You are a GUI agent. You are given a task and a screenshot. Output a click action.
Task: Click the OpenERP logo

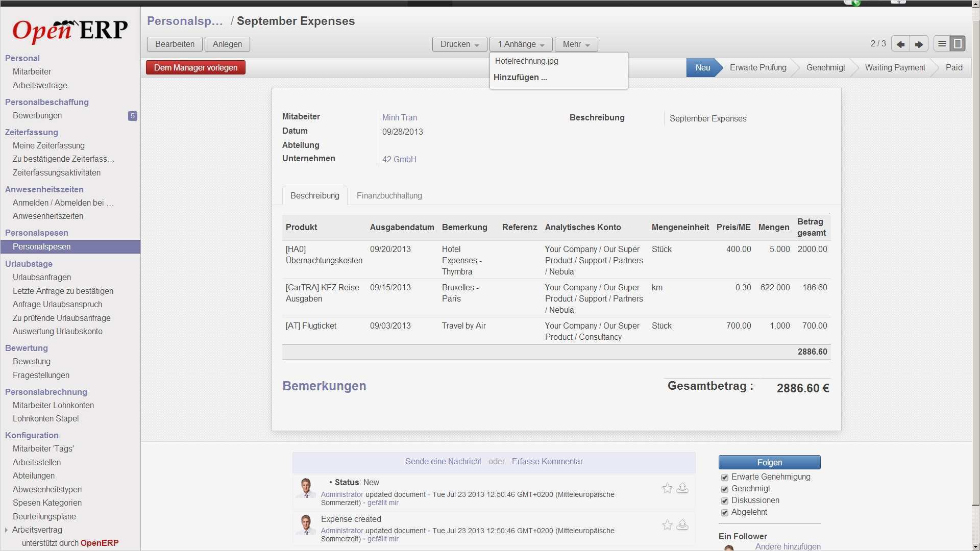[x=70, y=30]
